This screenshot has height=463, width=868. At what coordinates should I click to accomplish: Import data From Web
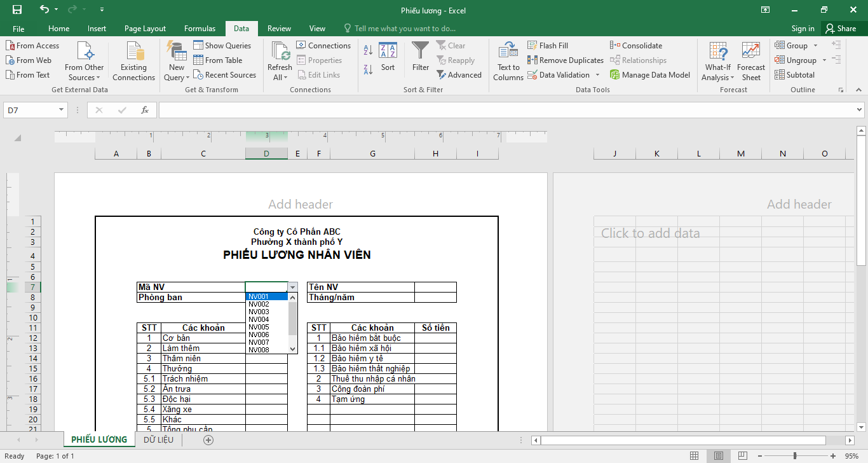click(29, 60)
